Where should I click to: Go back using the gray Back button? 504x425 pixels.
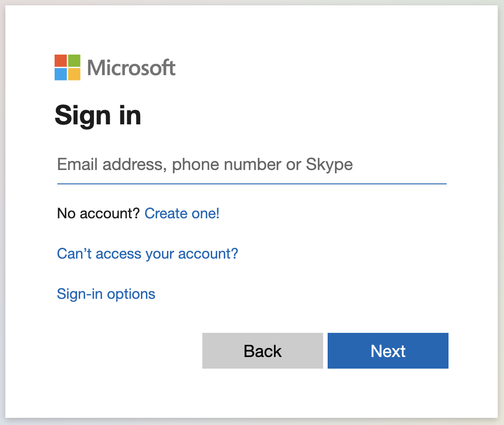pyautogui.click(x=262, y=351)
